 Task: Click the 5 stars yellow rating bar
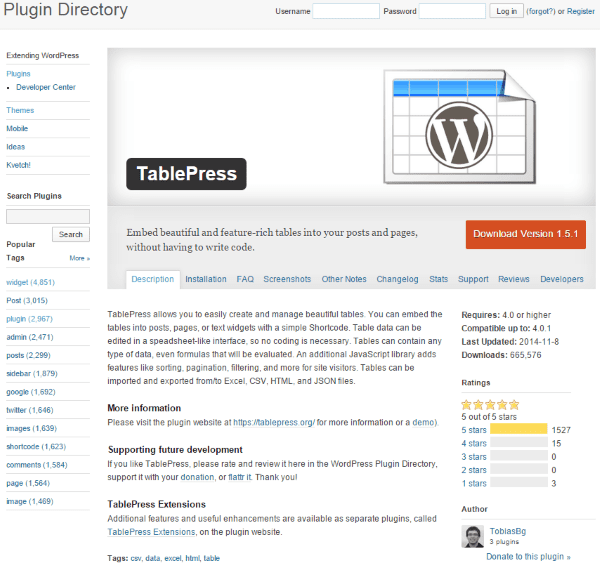tap(518, 429)
